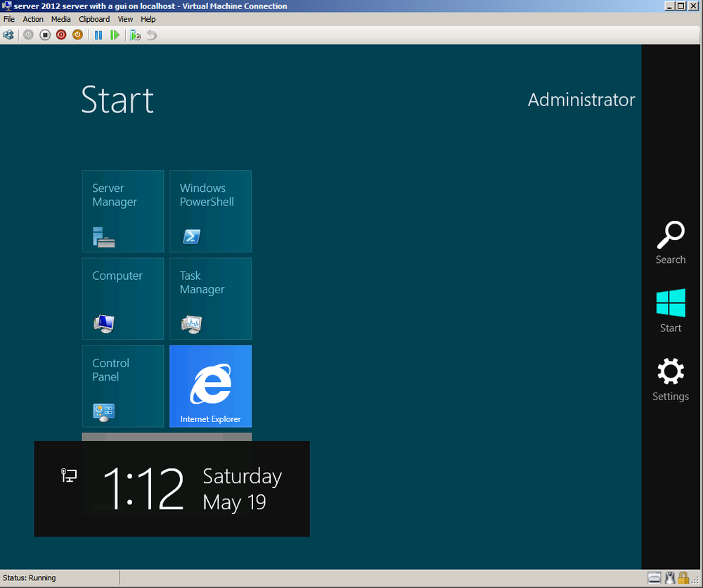
Task: Open the View menu
Action: click(125, 19)
